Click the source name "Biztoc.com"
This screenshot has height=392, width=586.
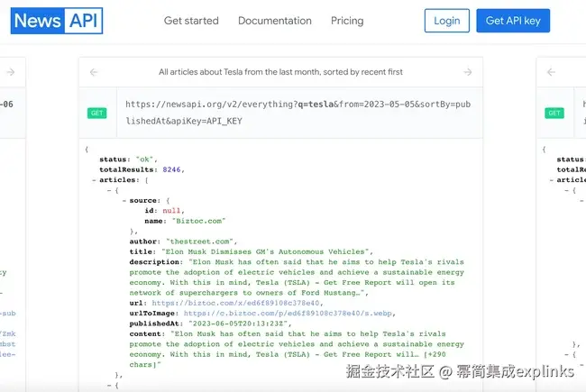199,221
